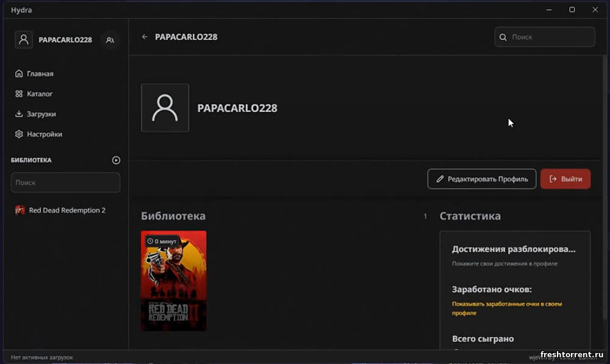Click the back arrow next to PAPACARLO228
The height and width of the screenshot is (364, 610).
coord(145,37)
